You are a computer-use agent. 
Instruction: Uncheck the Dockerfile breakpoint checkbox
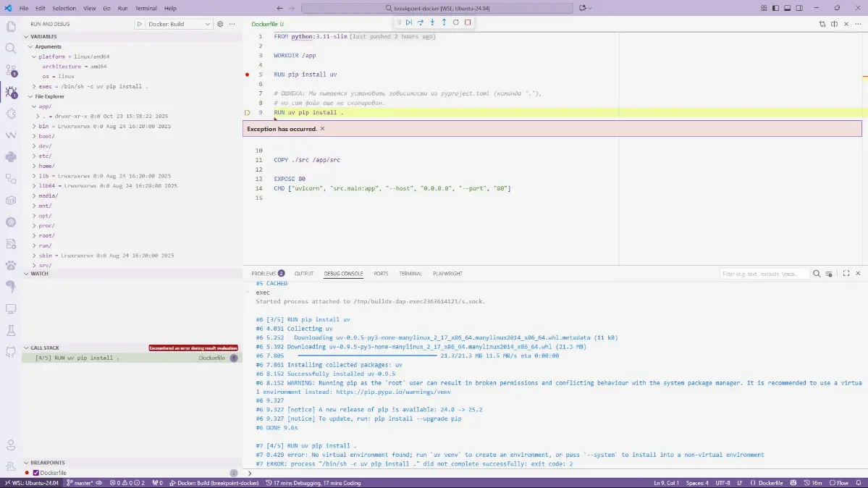(x=36, y=473)
